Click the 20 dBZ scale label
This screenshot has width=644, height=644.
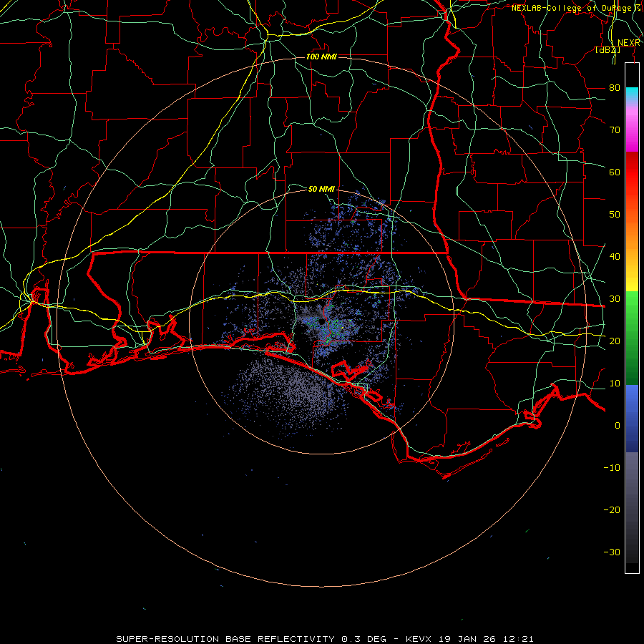coord(615,341)
